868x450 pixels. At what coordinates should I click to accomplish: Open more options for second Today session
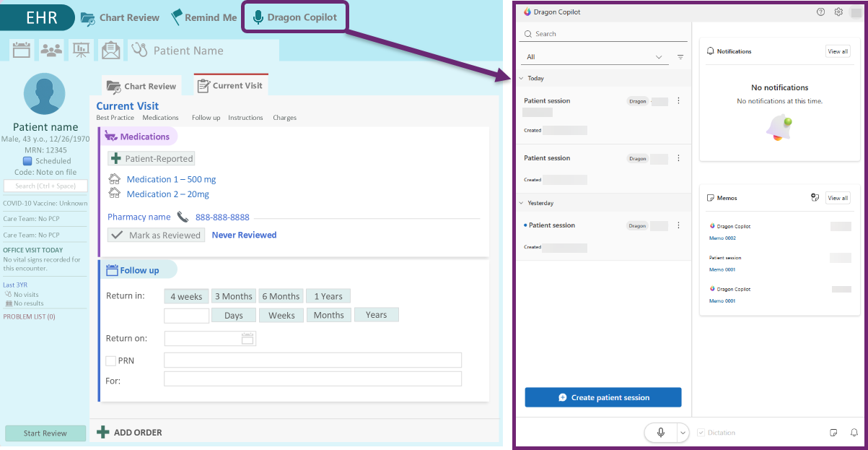(x=678, y=158)
